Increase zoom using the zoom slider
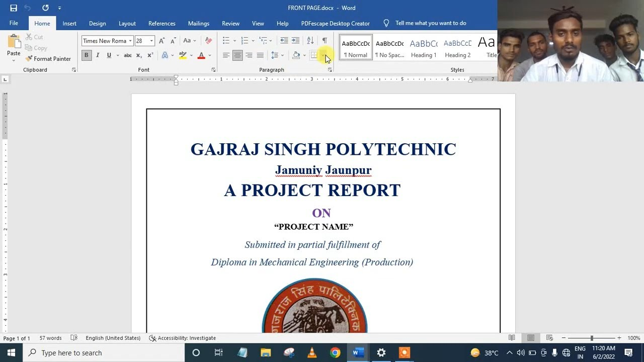 click(620, 338)
